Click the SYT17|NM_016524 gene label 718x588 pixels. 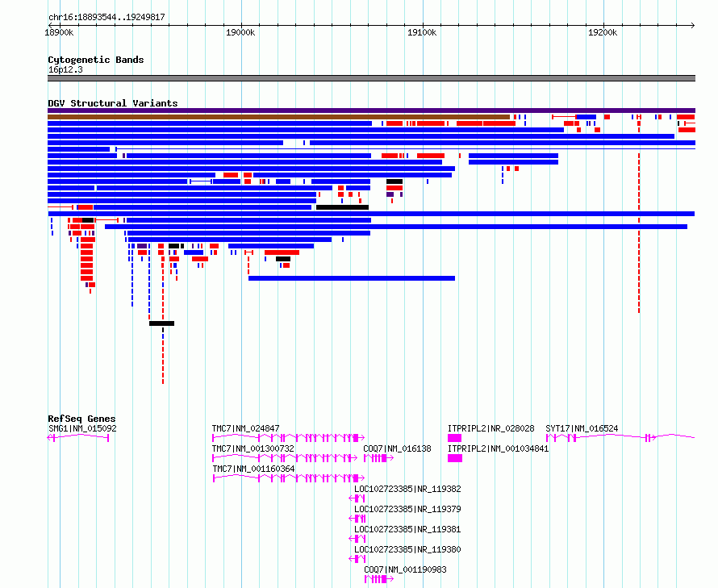(x=582, y=428)
